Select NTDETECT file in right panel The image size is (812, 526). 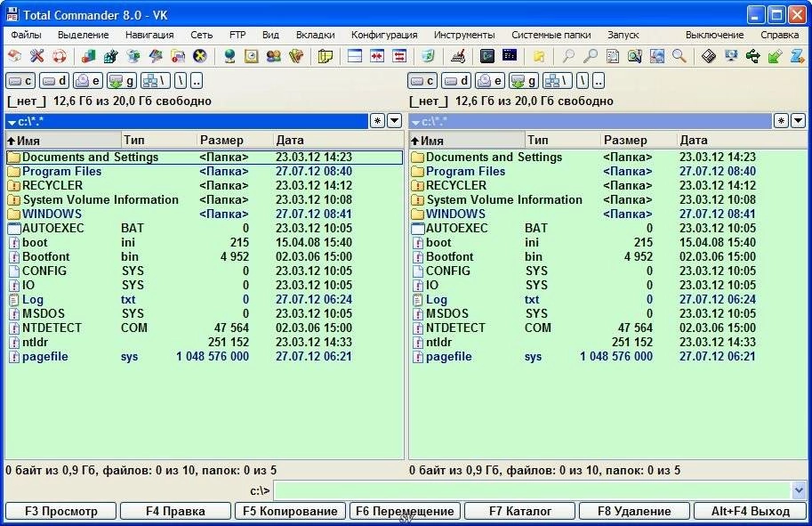(608, 328)
